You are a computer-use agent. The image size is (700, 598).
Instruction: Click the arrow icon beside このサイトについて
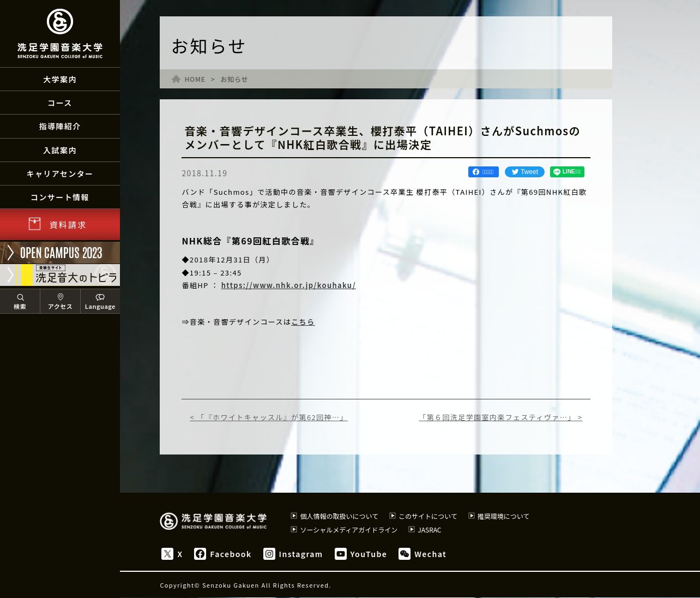393,516
